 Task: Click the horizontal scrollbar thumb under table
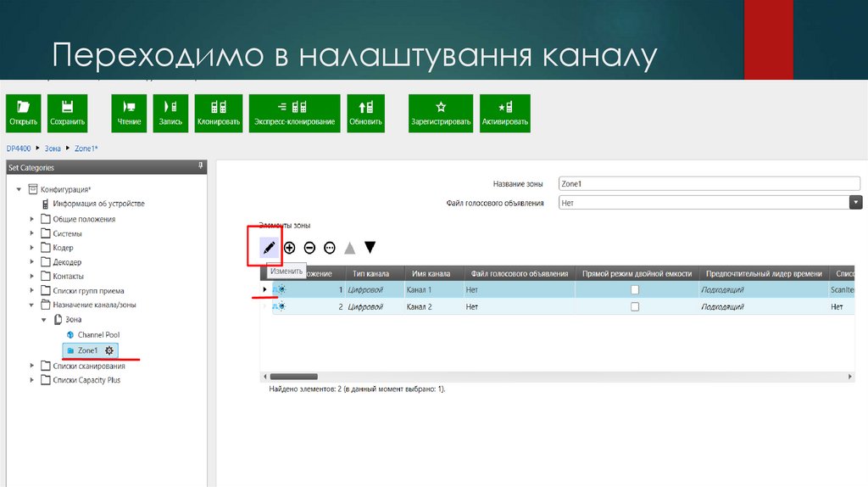(293, 377)
